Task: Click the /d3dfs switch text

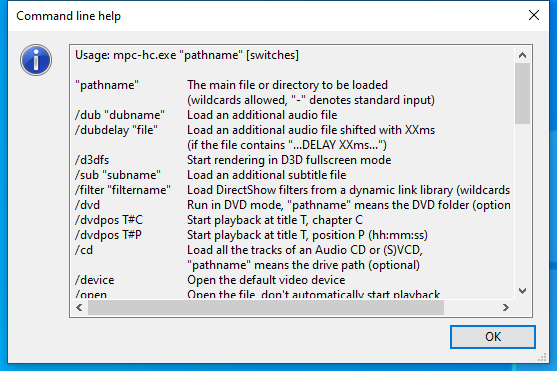Action: [92, 160]
